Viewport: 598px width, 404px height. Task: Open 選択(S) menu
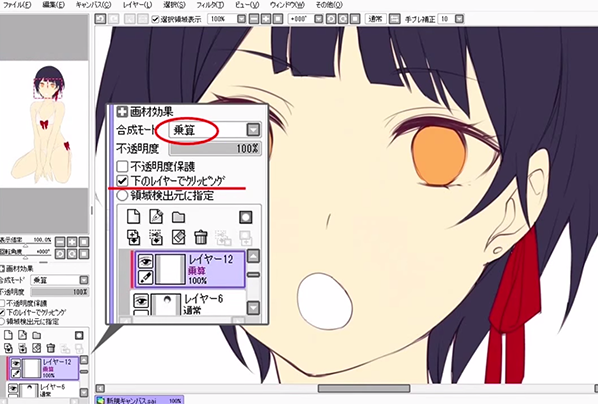click(175, 5)
